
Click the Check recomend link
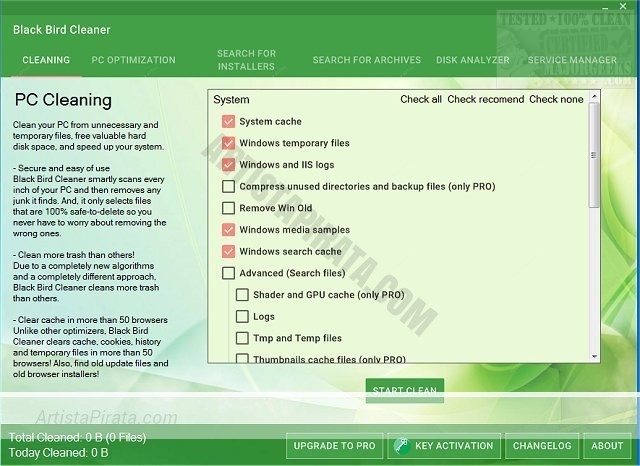pos(486,99)
